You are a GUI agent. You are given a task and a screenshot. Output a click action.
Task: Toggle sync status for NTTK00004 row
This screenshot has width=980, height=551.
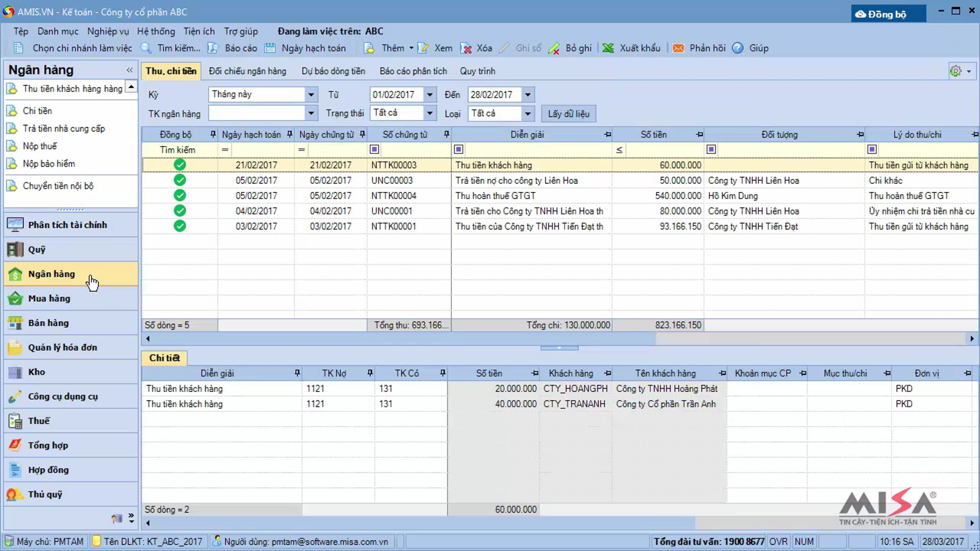(180, 196)
